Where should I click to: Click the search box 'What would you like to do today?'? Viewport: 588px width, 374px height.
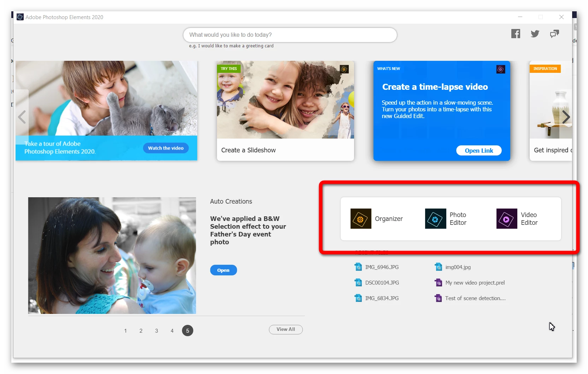pyautogui.click(x=290, y=35)
